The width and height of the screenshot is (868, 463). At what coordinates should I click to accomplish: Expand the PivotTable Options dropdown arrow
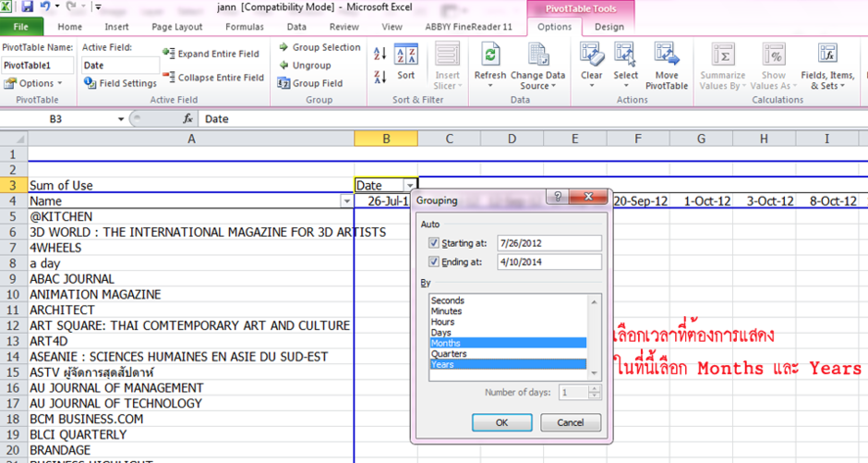[60, 83]
